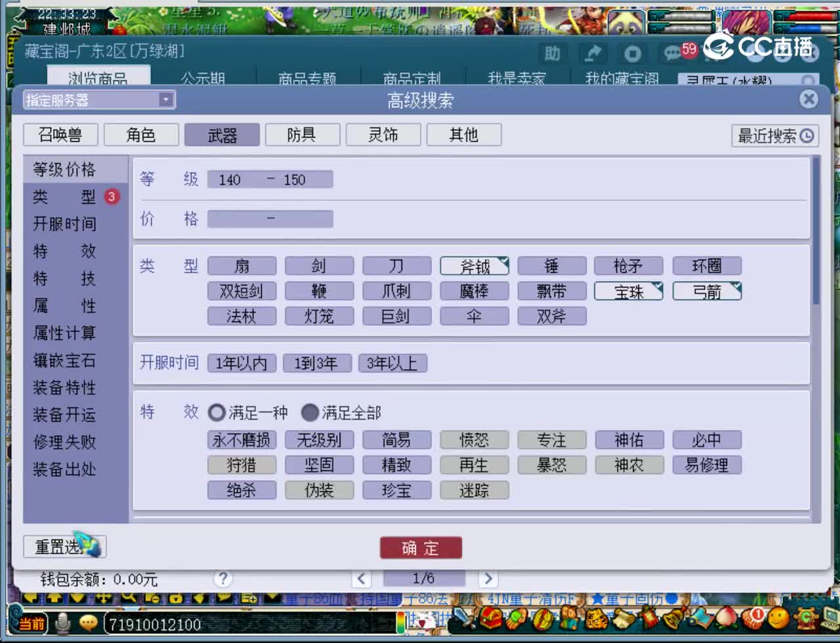Screen dimensions: 840x643
Task: Deselect the 斧钺 weapon type
Action: click(474, 266)
